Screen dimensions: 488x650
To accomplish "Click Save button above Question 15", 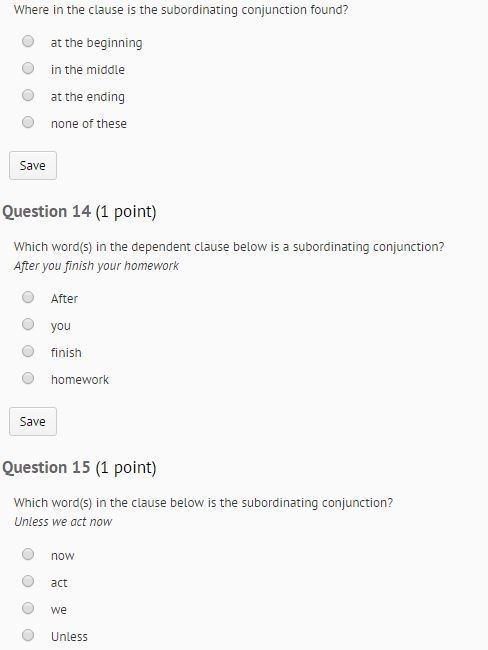I will click(x=33, y=422).
